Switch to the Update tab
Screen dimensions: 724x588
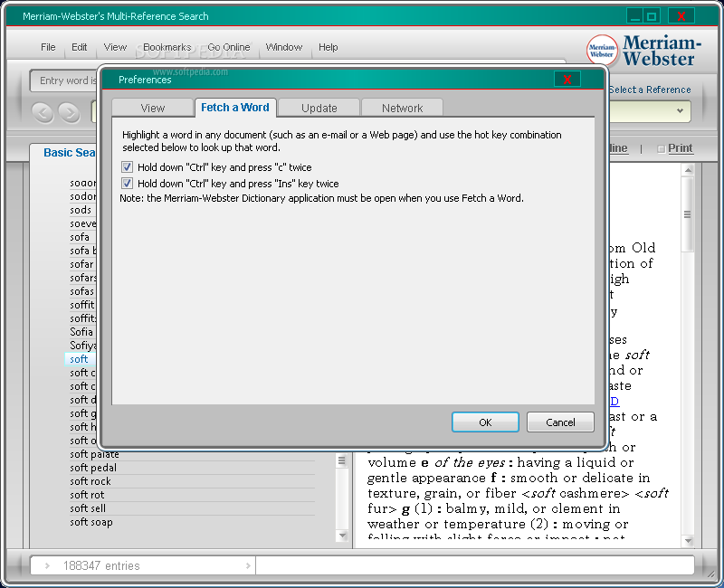tap(319, 108)
